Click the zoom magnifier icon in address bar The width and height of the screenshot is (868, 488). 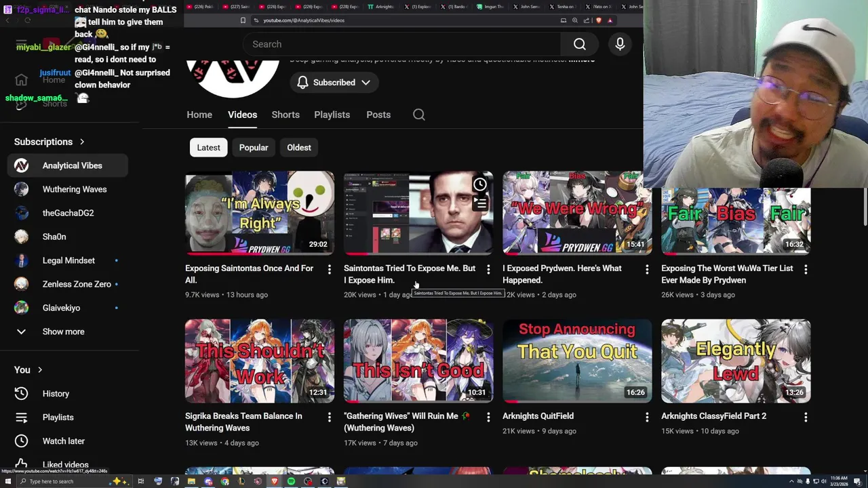pyautogui.click(x=575, y=20)
